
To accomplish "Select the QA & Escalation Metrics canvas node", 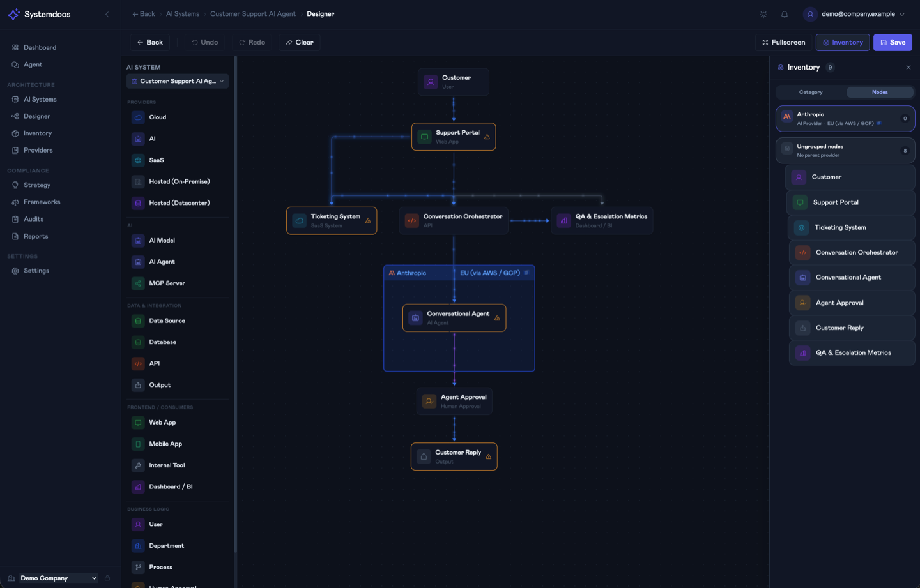I will (602, 221).
